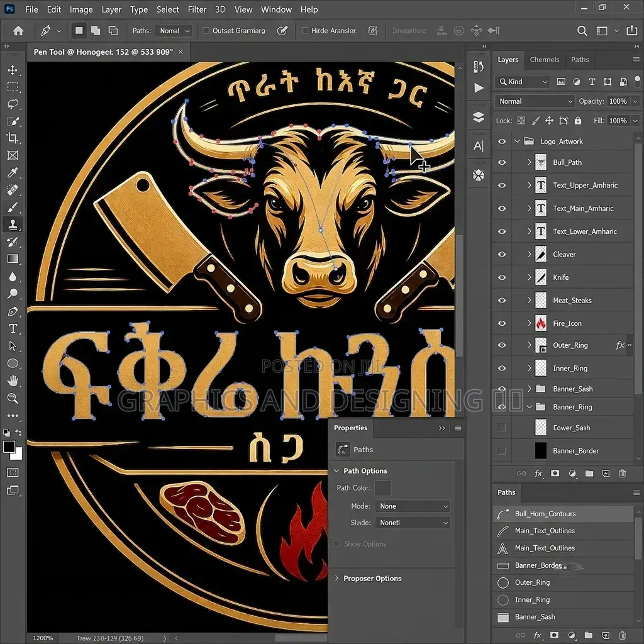
Task: Select the Bull_Horn_Contours path
Action: point(563,514)
